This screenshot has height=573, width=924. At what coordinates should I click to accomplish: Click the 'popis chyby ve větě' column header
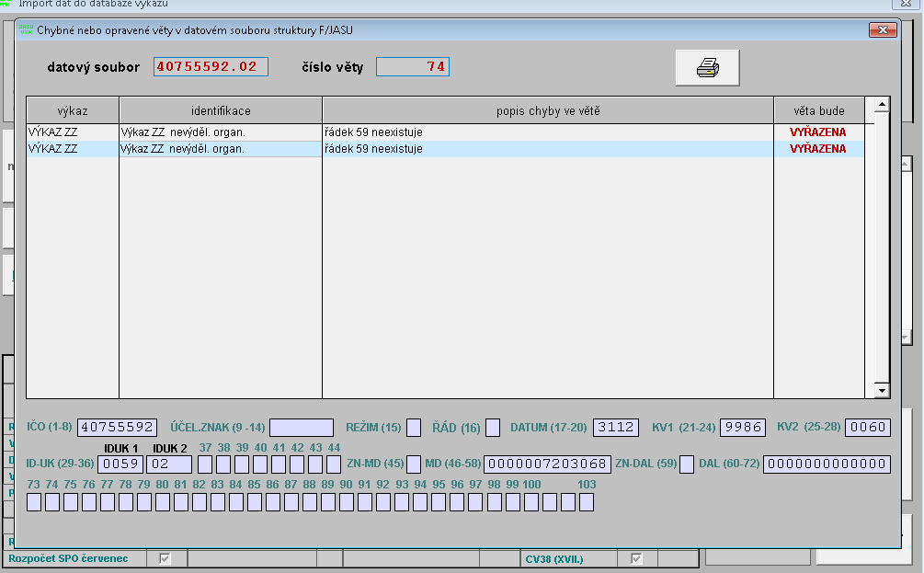(x=548, y=110)
